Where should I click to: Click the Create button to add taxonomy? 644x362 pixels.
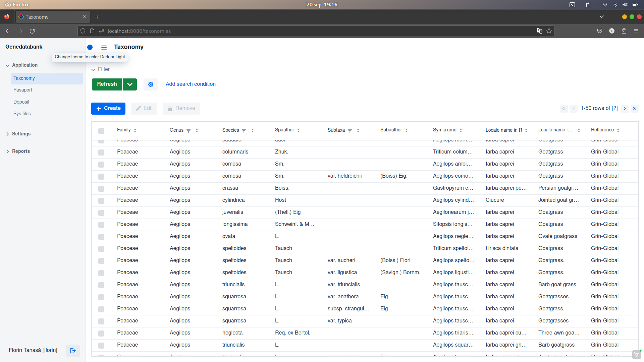tap(108, 108)
